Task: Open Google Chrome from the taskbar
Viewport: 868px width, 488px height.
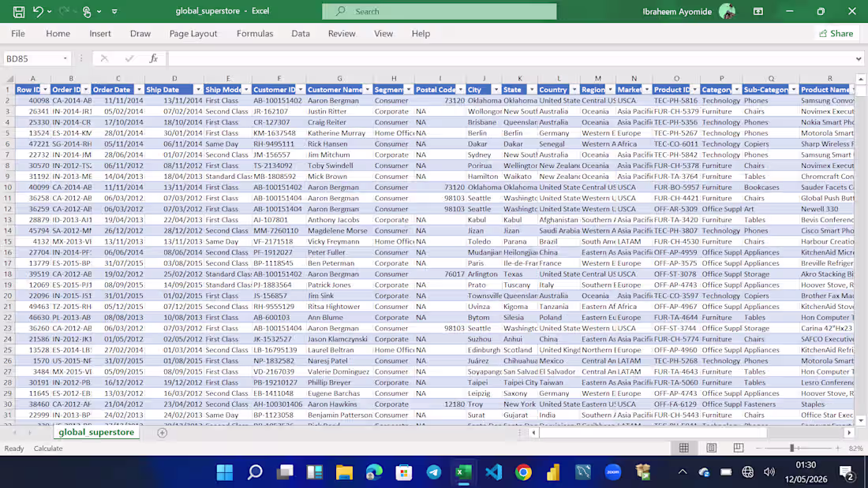Action: tap(524, 472)
